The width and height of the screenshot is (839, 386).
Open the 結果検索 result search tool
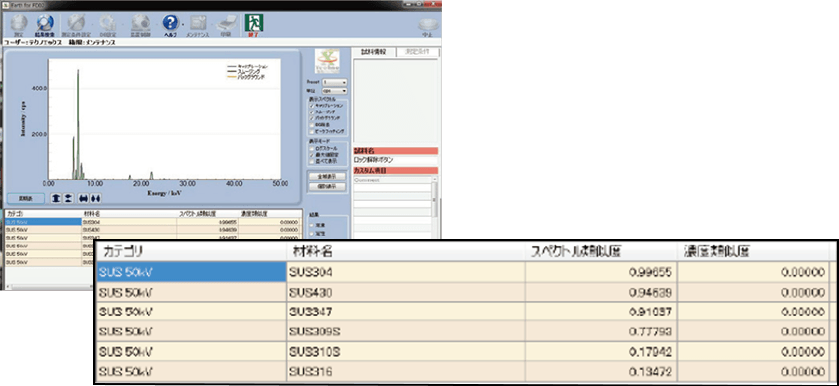tap(45, 25)
